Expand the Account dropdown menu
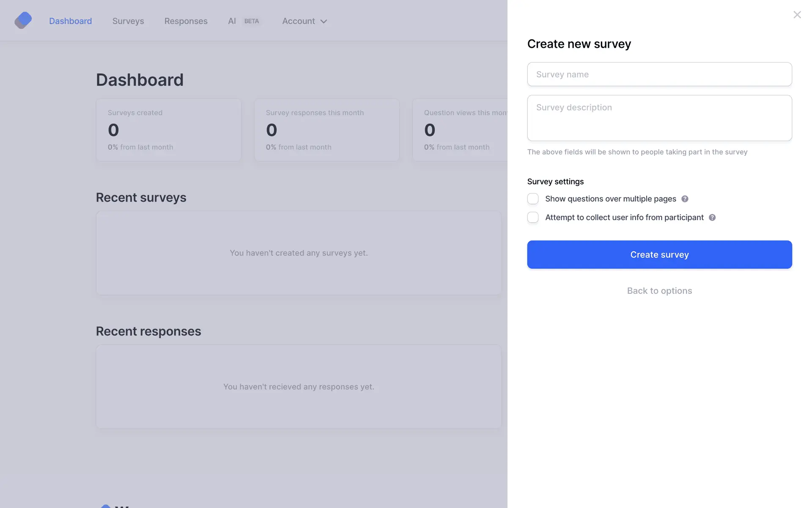Viewport: 812px width, 508px height. (x=299, y=21)
